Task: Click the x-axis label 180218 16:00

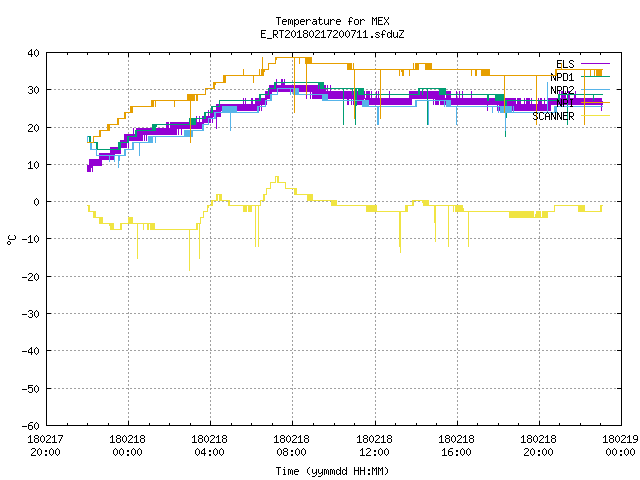Action: [456, 446]
